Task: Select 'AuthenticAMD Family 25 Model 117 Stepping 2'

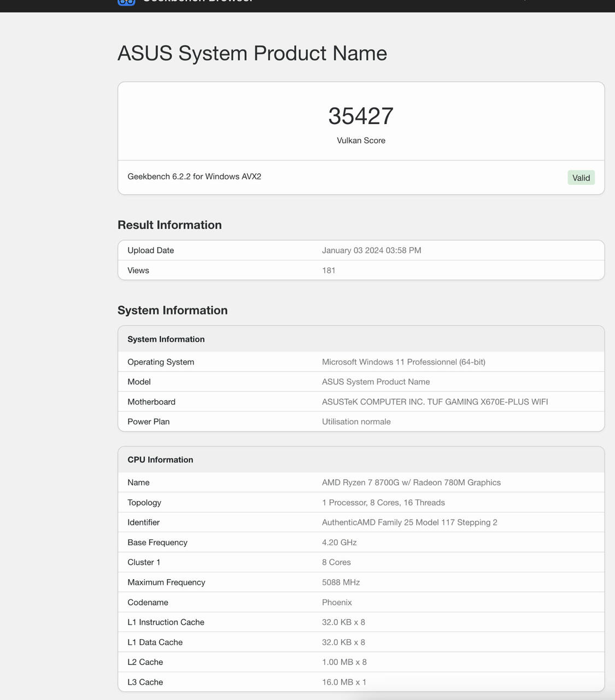Action: [409, 522]
